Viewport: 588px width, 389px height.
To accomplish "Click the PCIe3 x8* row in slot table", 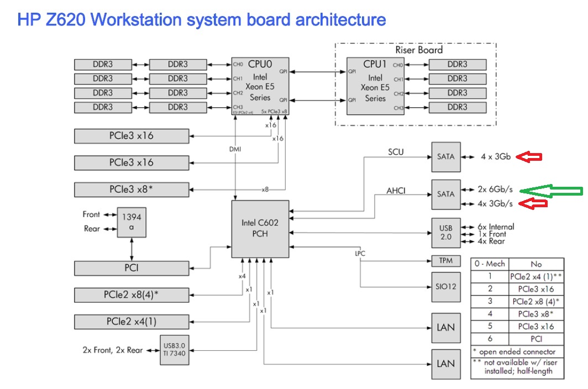I will pyautogui.click(x=517, y=314).
